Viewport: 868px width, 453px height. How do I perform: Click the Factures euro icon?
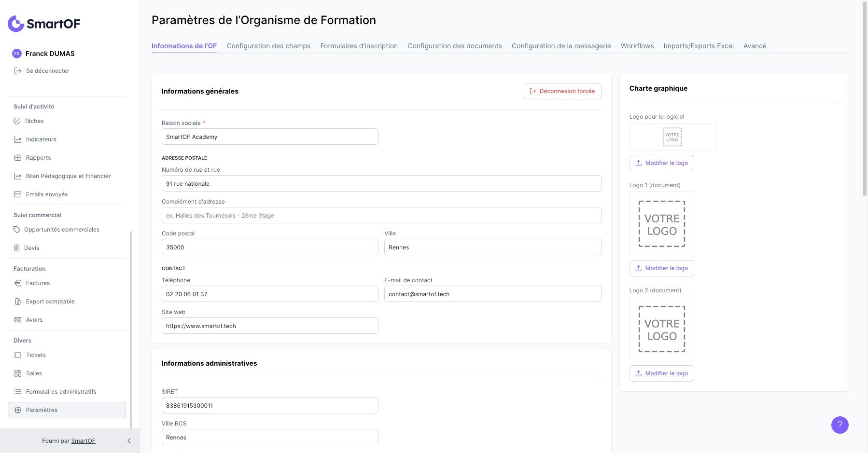[18, 283]
